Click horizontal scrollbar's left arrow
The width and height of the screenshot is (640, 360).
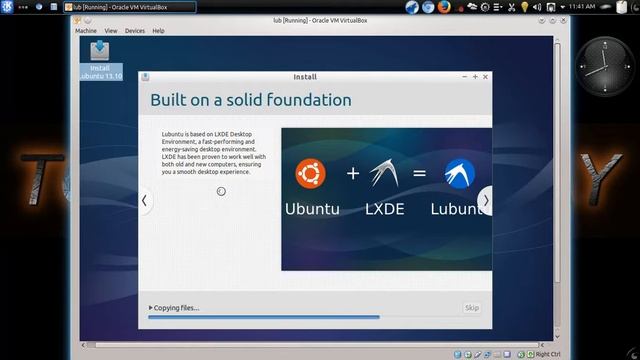click(x=83, y=345)
